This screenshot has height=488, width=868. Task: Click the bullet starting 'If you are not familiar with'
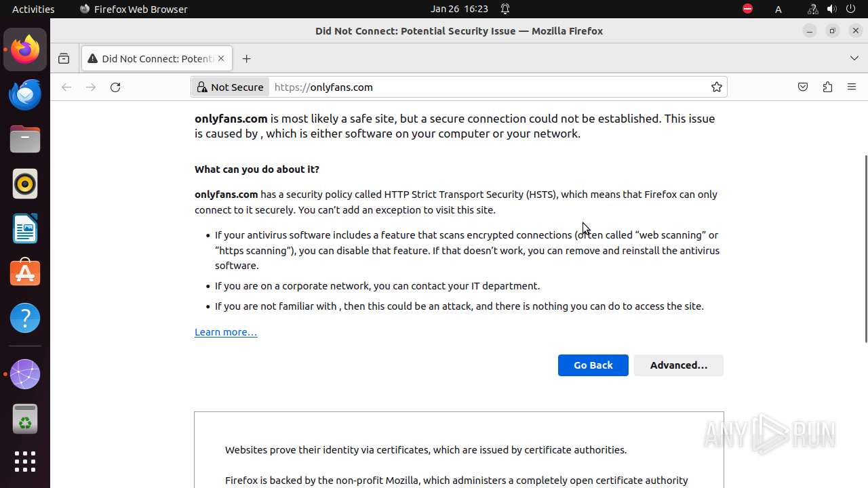pos(459,306)
